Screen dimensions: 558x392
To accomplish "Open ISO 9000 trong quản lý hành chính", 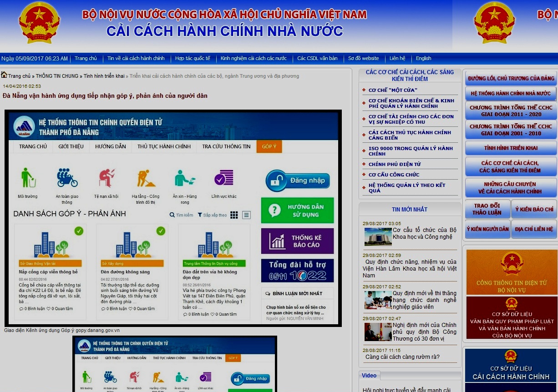I will click(x=411, y=151).
